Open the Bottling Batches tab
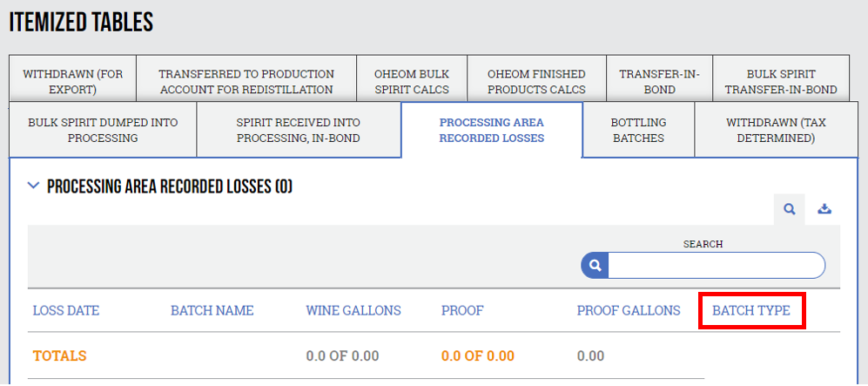 click(x=639, y=130)
